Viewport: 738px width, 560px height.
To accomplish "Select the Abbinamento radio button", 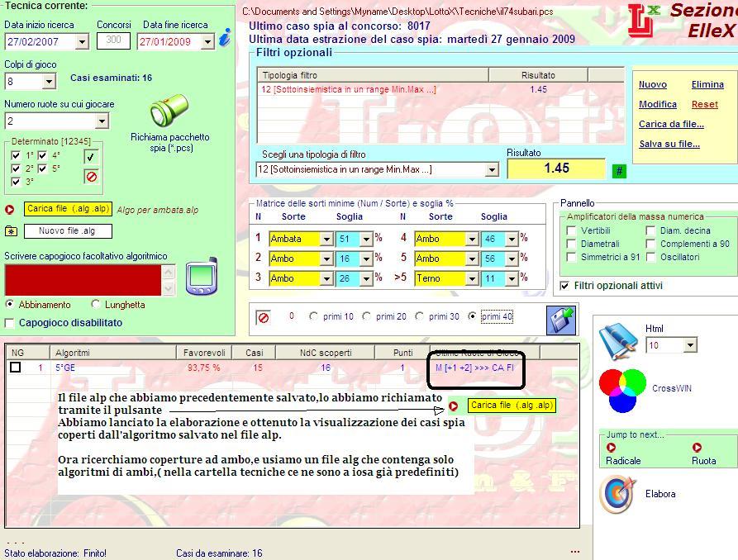I will point(9,304).
